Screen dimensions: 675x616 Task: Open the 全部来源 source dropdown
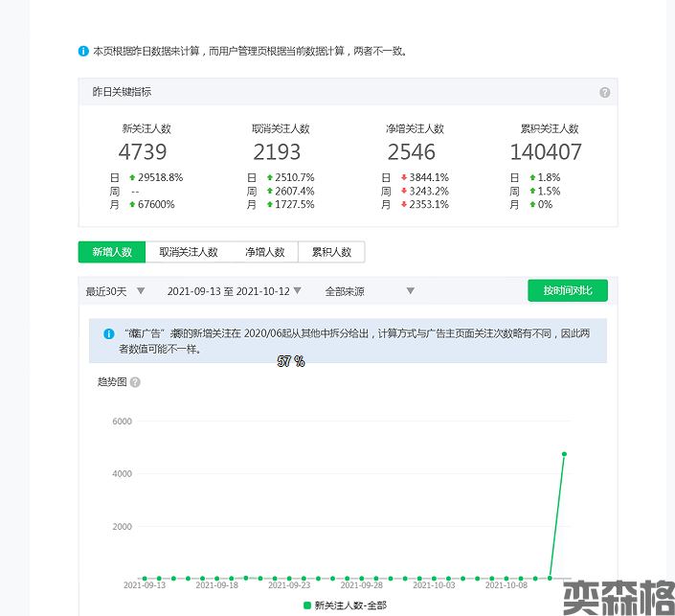coord(370,290)
